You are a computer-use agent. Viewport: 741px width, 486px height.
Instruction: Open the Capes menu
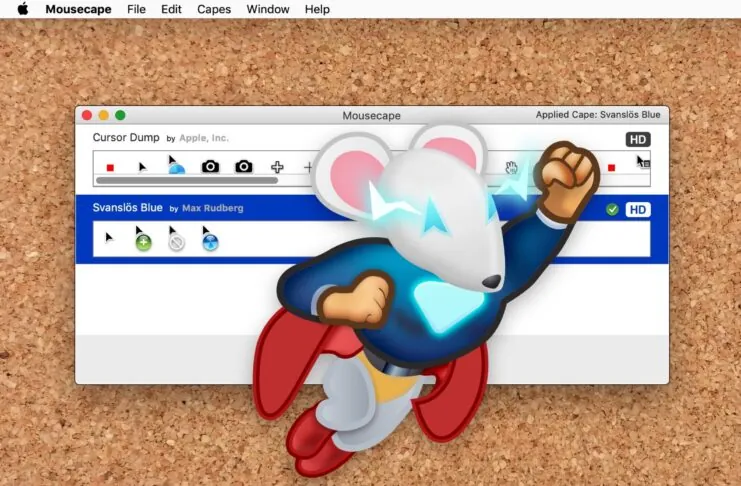(214, 9)
